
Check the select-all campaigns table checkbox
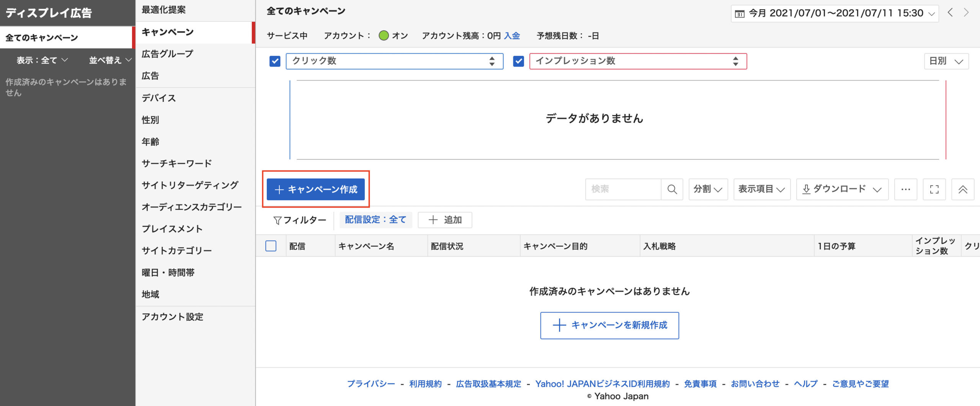point(271,246)
